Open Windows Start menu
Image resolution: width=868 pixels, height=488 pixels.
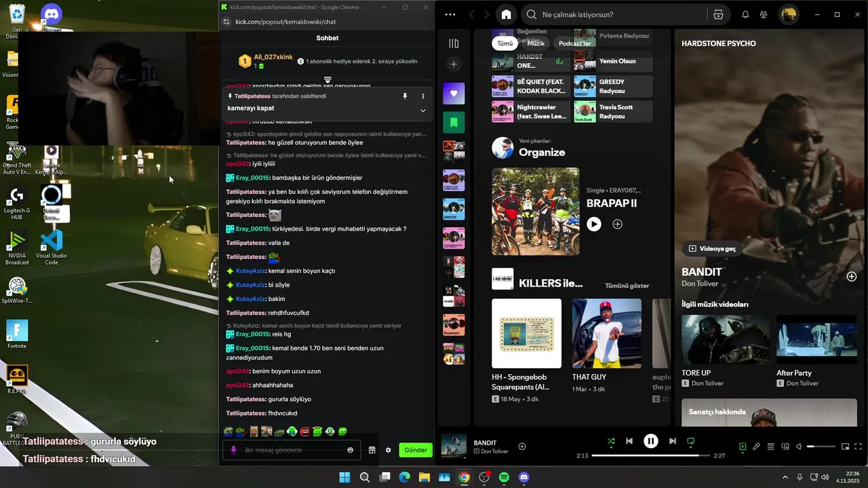(x=344, y=477)
